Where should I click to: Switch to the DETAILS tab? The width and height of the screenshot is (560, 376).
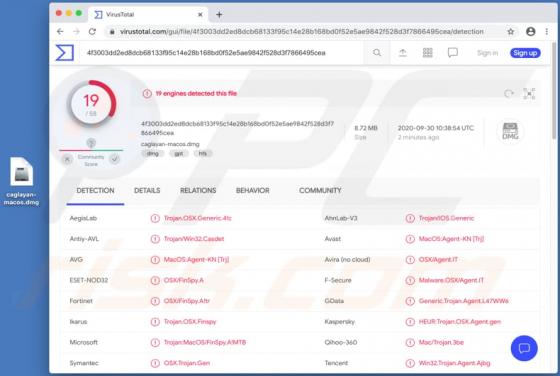point(147,191)
